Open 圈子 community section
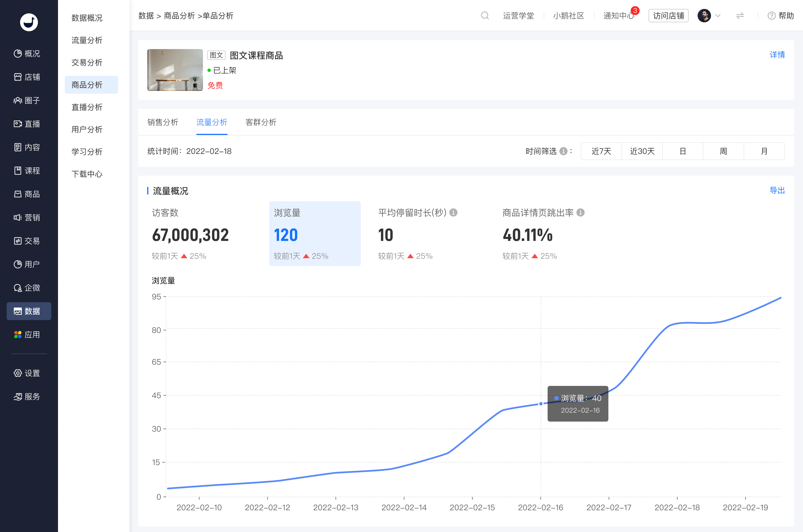 (27, 100)
